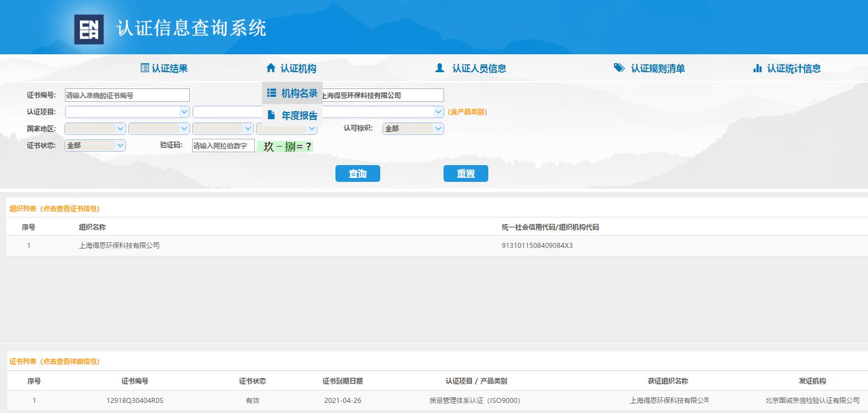Click the 认证统计信息 bar chart icon
The height and width of the screenshot is (413, 868).
pos(758,68)
